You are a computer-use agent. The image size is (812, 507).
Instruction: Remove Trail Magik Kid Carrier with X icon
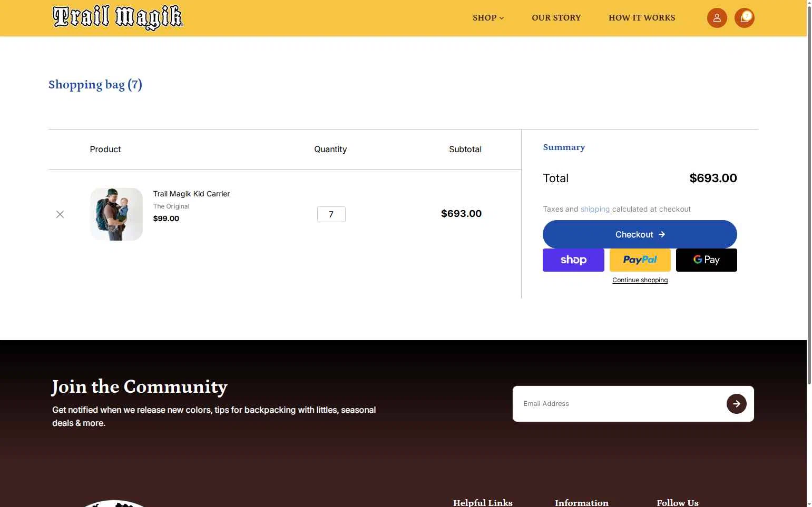pos(60,214)
